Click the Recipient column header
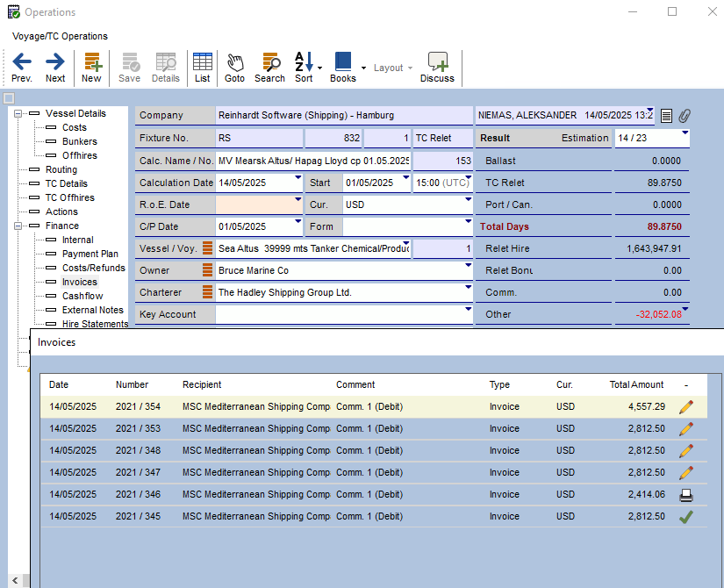 (202, 384)
